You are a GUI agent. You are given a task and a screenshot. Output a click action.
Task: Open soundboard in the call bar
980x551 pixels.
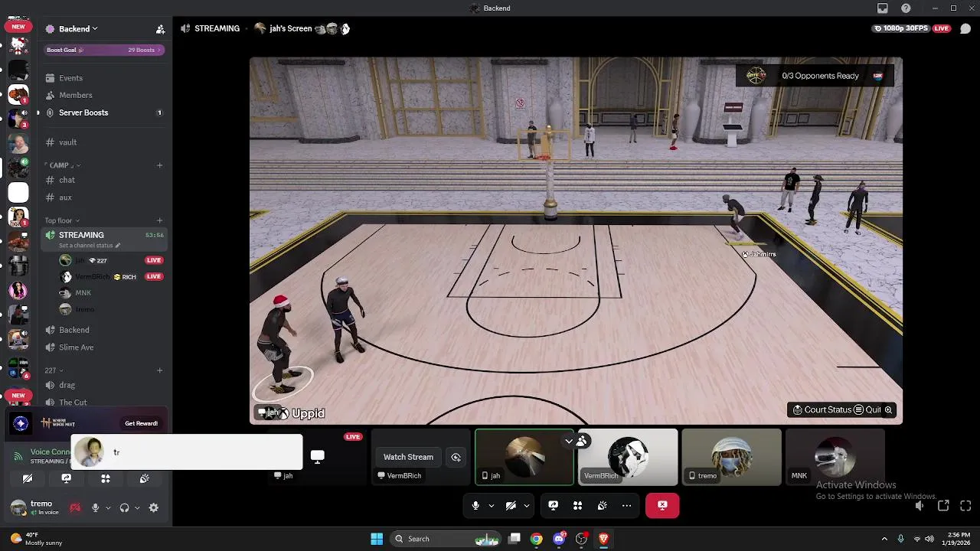tap(602, 505)
